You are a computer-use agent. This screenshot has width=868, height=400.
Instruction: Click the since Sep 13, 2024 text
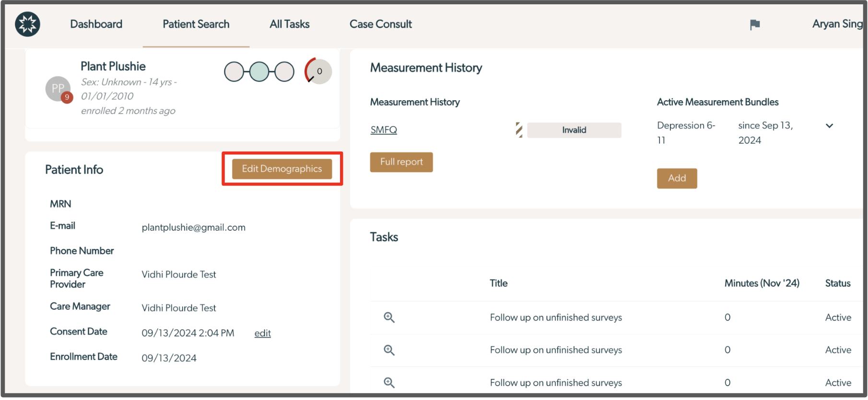(x=765, y=133)
